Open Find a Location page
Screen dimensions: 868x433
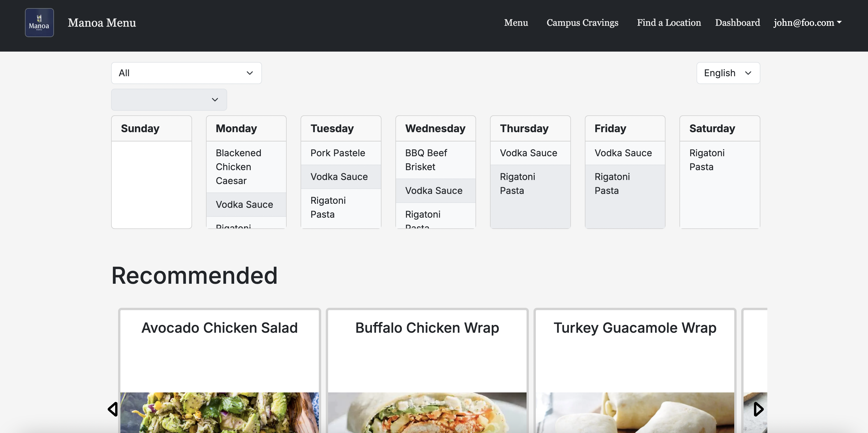668,23
